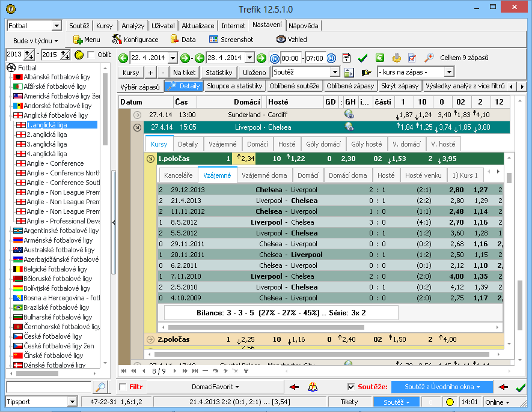Screen dimensions: 532x412
Task: Open the Aktualizace menu tab
Action: tap(198, 26)
